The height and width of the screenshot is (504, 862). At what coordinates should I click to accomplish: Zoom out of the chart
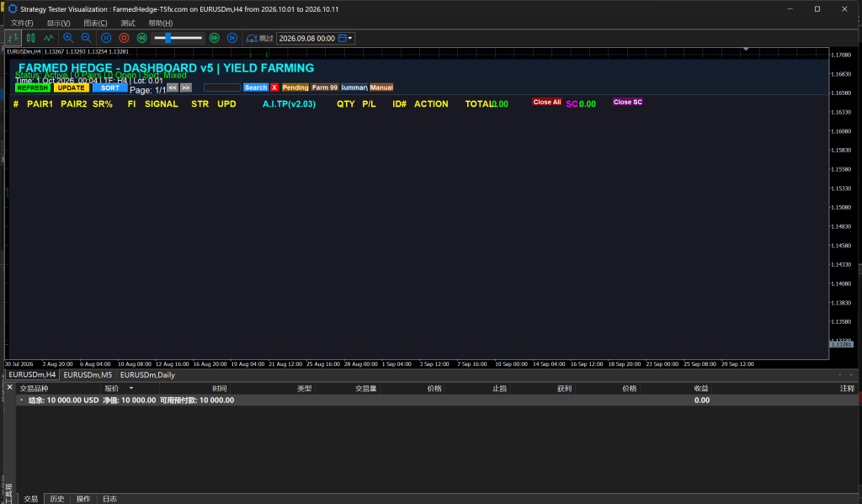87,38
